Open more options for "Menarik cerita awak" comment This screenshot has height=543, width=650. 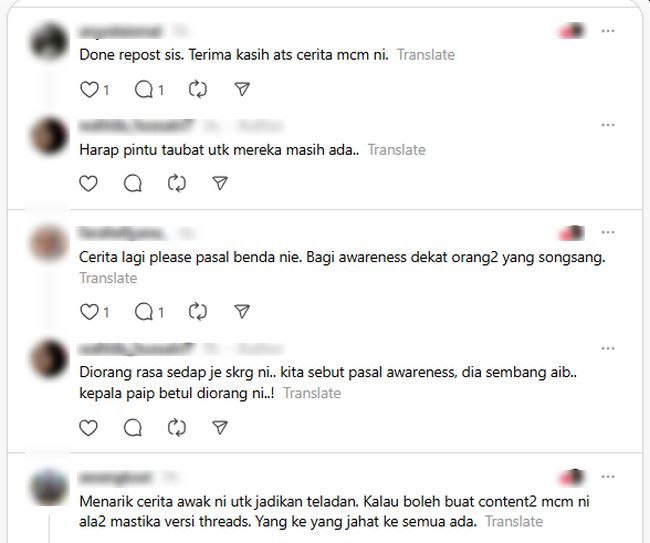pos(608,477)
